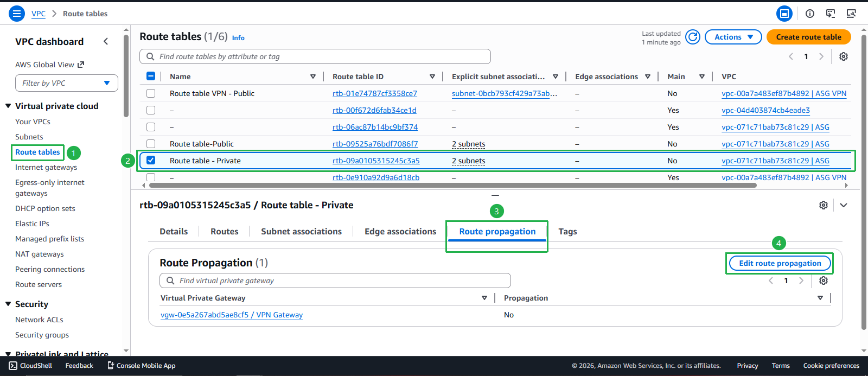The image size is (868, 376).
Task: Open Console Mobile App link
Action: (141, 366)
